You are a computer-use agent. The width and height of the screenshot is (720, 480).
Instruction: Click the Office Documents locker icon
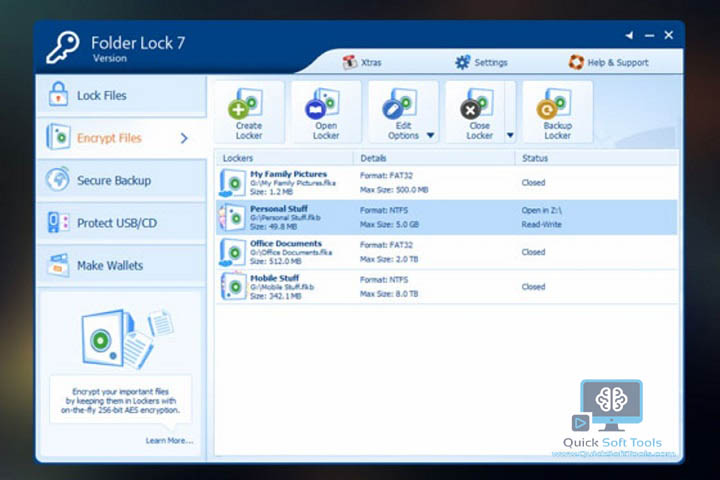point(232,252)
